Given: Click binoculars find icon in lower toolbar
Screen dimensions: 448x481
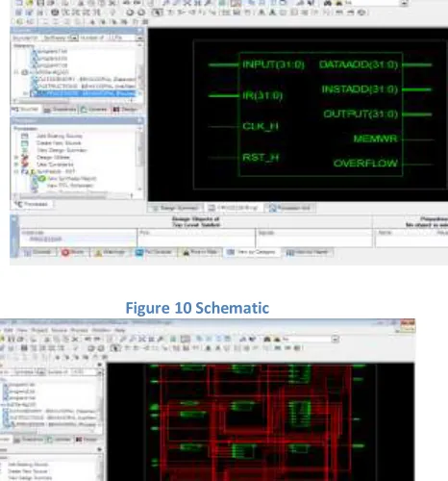Looking at the screenshot, I should coord(267,339).
